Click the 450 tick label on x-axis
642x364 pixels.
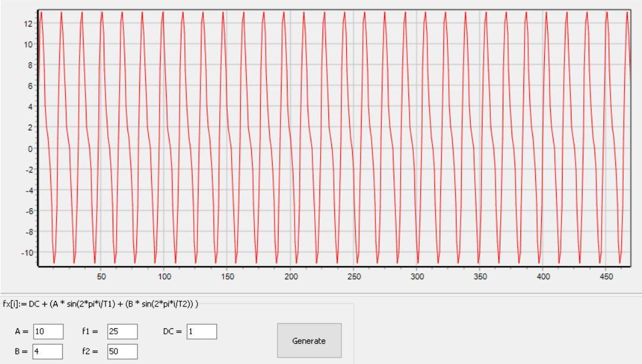pos(606,277)
